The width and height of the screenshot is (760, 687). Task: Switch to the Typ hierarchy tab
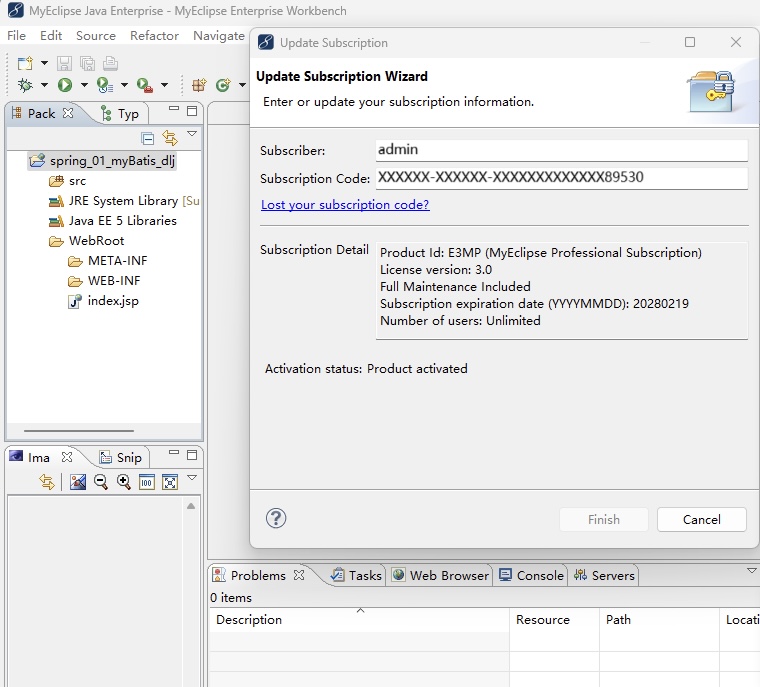[120, 114]
